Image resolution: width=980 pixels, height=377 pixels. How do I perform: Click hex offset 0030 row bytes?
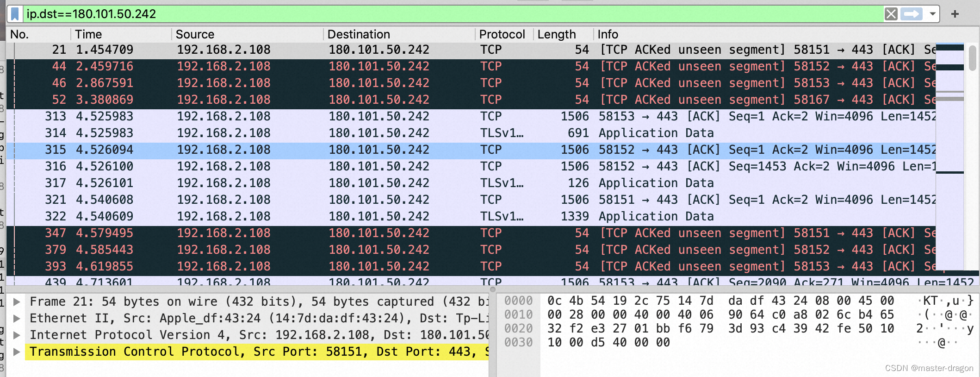[x=608, y=343]
